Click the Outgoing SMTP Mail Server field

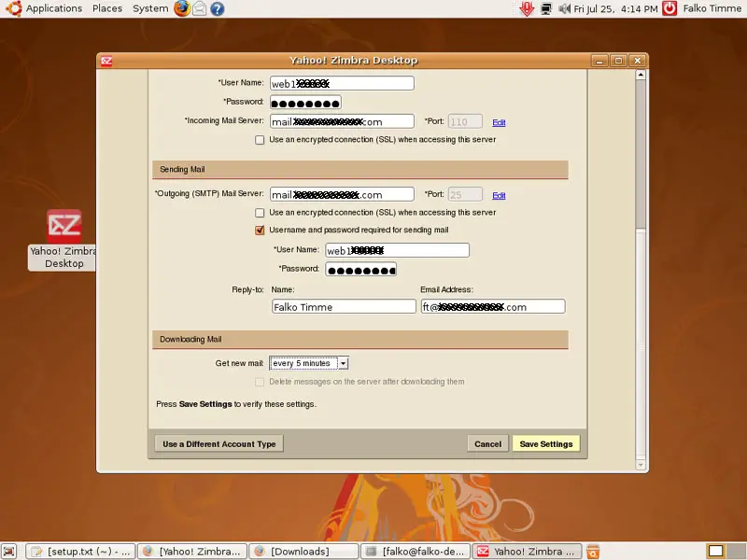click(342, 194)
